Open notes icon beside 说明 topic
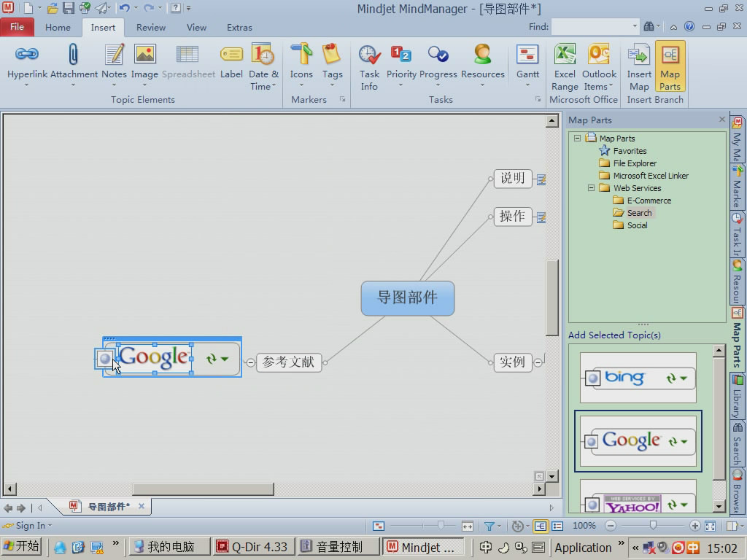Viewport: 747px width, 560px height. 541,179
